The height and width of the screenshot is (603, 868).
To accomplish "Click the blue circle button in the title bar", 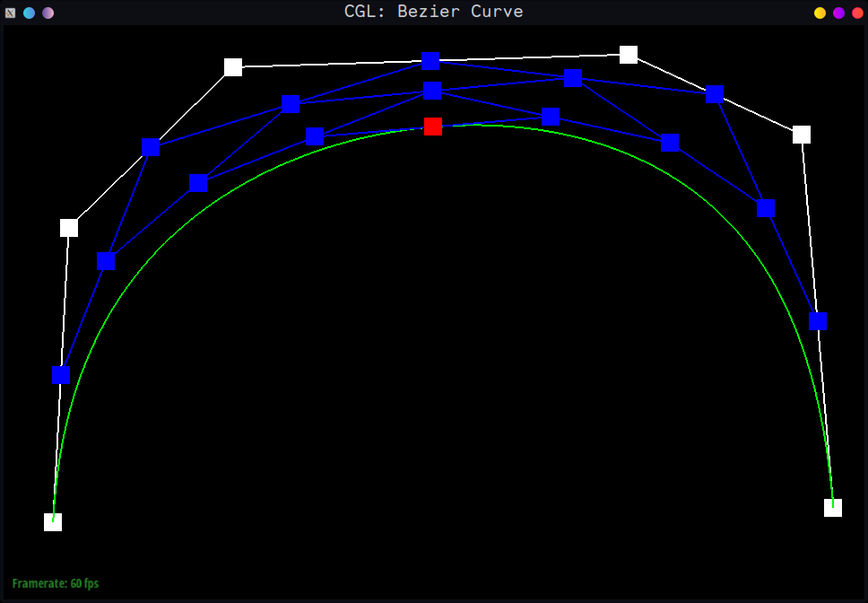I will pyautogui.click(x=30, y=13).
